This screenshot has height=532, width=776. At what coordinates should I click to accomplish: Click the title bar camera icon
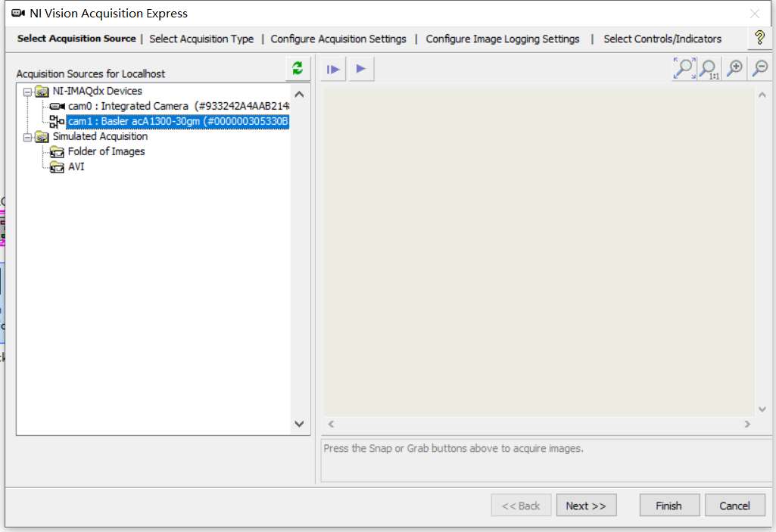[18, 14]
